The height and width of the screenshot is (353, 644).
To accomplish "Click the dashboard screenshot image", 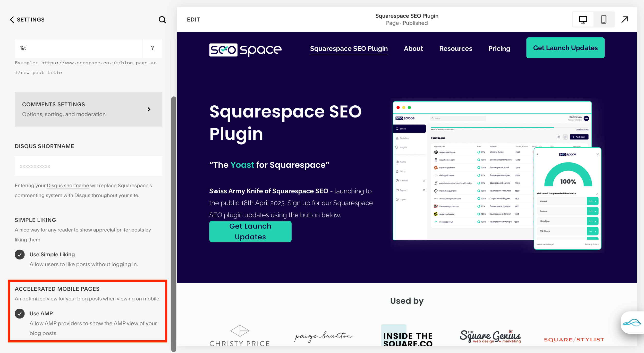I will [497, 175].
